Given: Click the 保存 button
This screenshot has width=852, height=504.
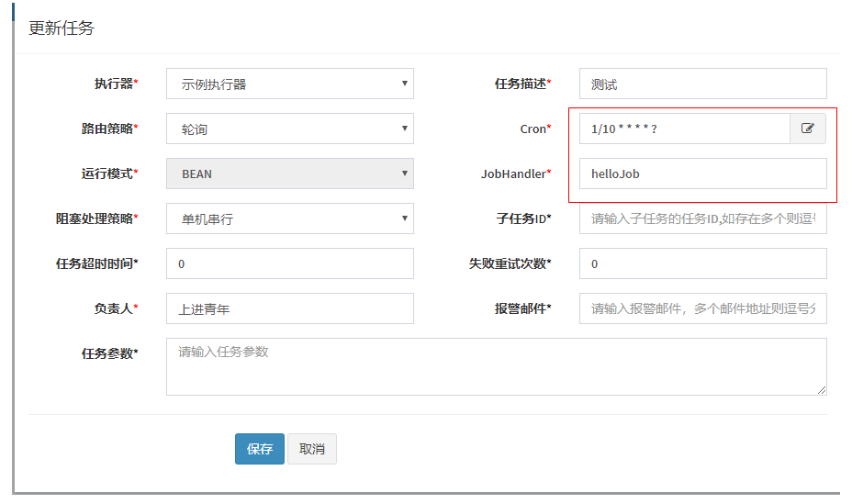Looking at the screenshot, I should (x=260, y=449).
